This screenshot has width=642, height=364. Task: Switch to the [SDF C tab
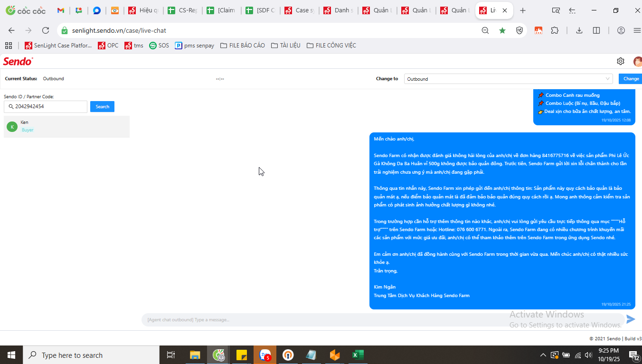coord(261,10)
